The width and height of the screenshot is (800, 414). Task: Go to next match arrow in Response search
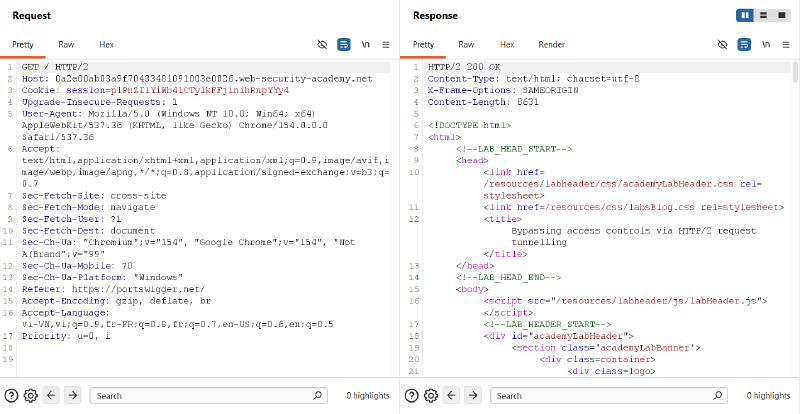(x=473, y=395)
